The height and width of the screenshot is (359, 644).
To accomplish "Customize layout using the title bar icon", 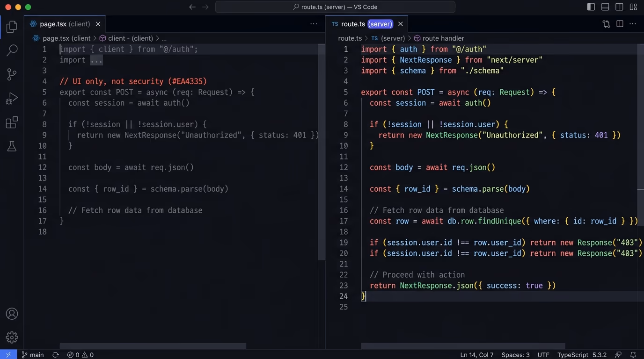I will tap(633, 7).
